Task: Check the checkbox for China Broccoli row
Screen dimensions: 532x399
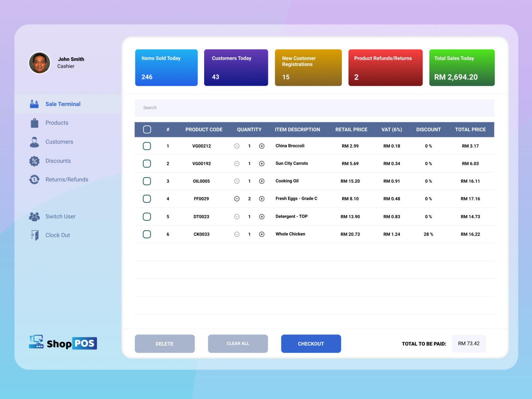Action: [x=147, y=146]
